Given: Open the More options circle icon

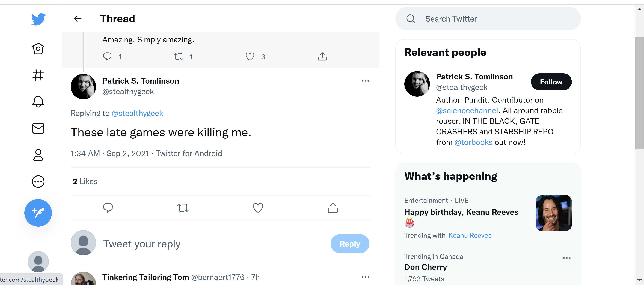Looking at the screenshot, I should click(x=38, y=182).
